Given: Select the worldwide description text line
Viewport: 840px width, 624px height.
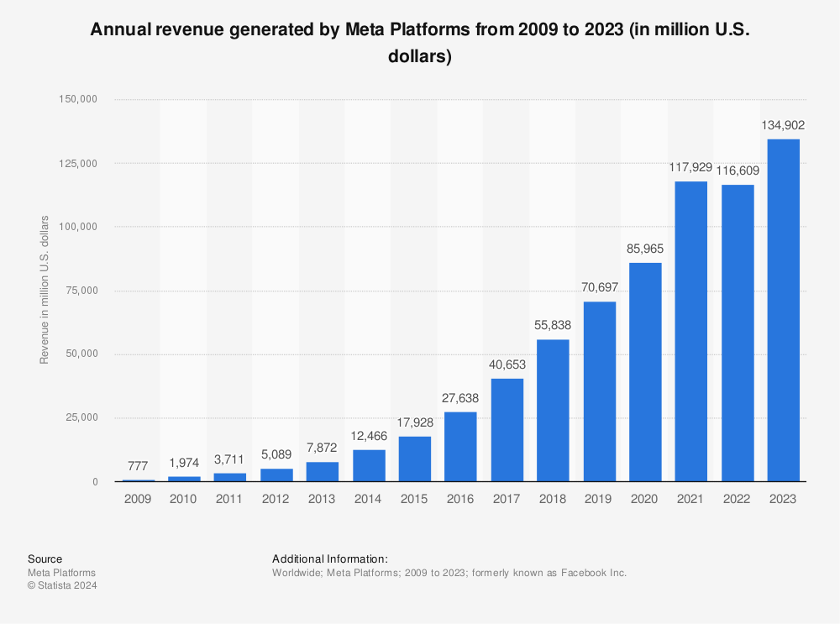Looking at the screenshot, I should (449, 572).
